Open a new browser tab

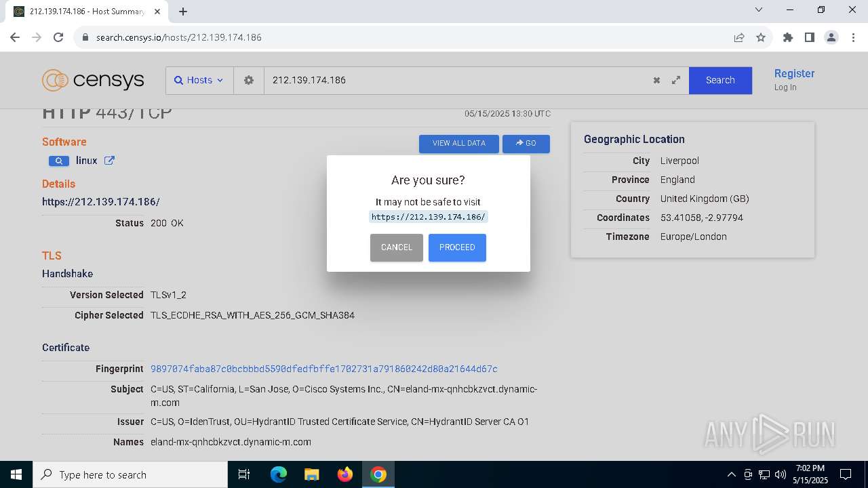tap(183, 11)
